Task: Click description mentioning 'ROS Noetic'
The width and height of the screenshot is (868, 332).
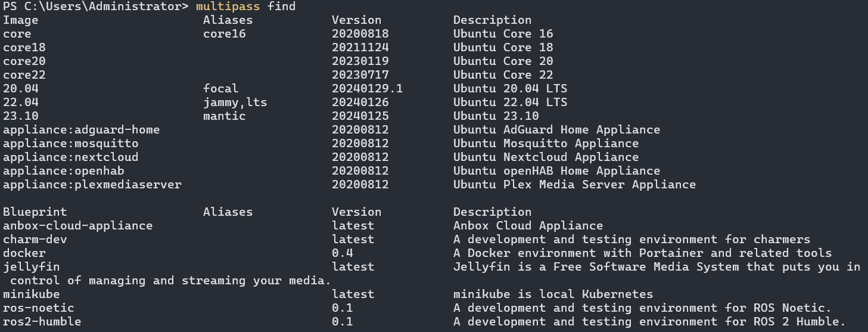Action: [x=643, y=308]
